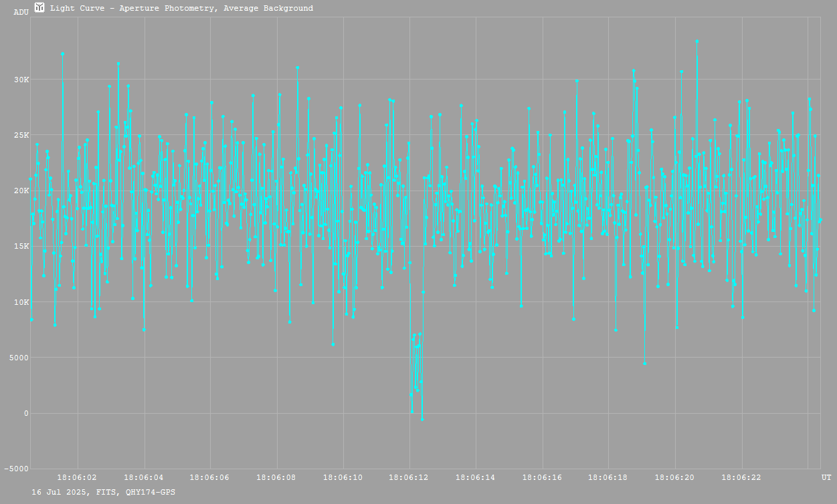Screen dimensions: 837x504
Task: Click the 5000 y-axis label
Action: pos(17,358)
